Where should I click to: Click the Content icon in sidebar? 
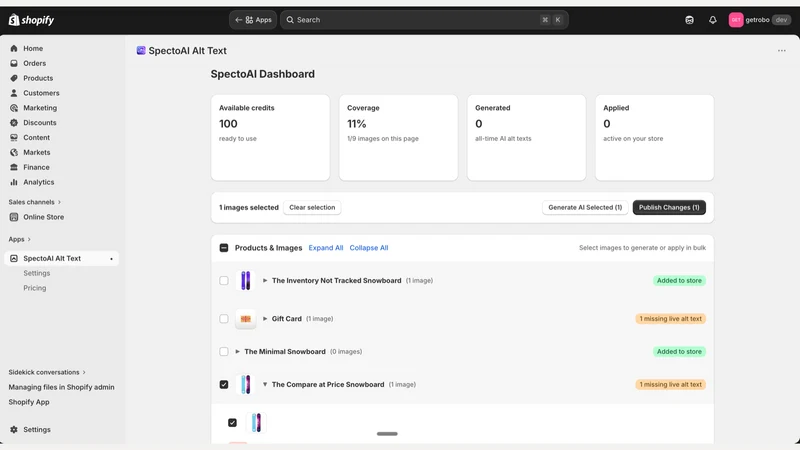pos(14,137)
